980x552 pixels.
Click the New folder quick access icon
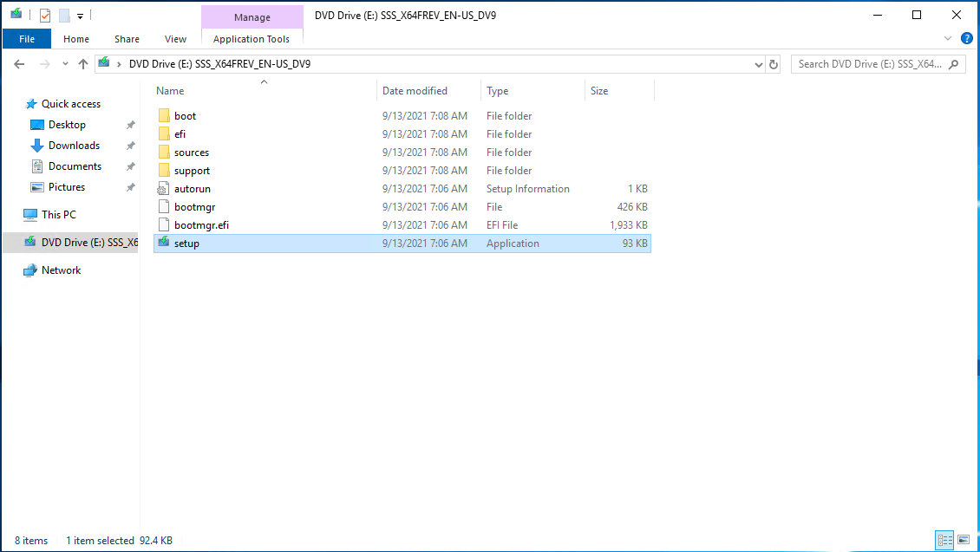[x=64, y=16]
